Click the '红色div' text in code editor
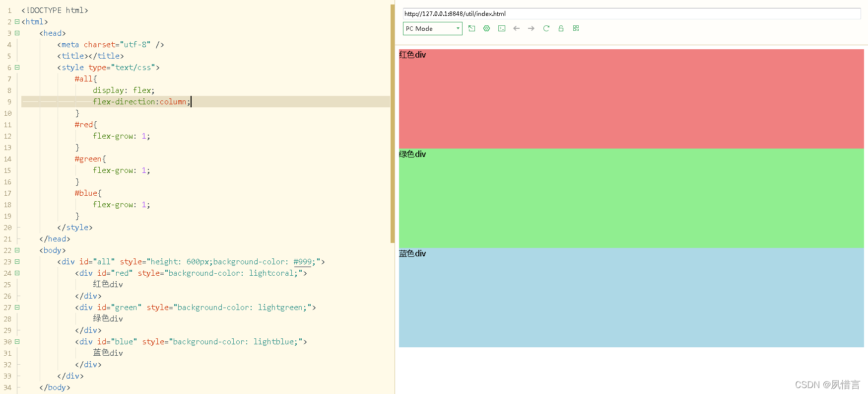The width and height of the screenshot is (868, 394). click(x=108, y=284)
